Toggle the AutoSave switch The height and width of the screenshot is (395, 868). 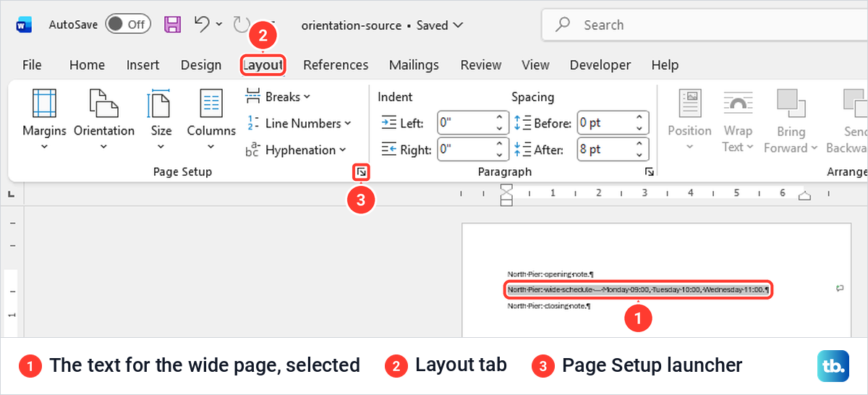click(128, 24)
